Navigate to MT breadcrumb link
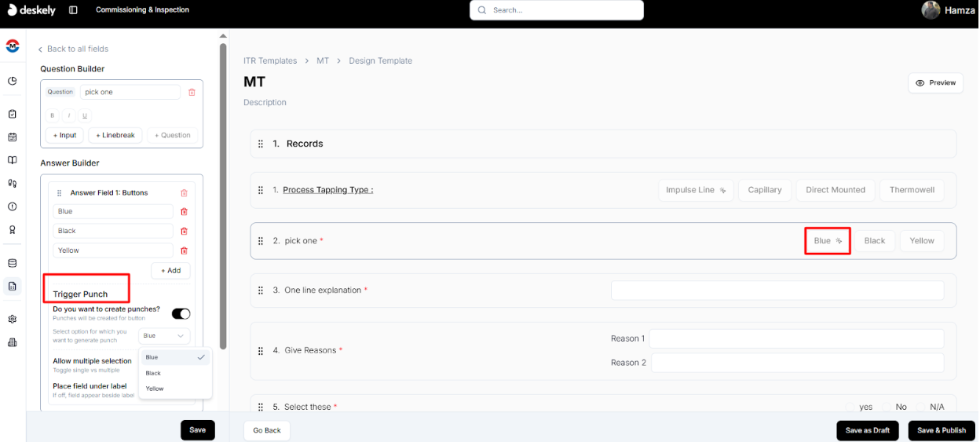 tap(323, 60)
